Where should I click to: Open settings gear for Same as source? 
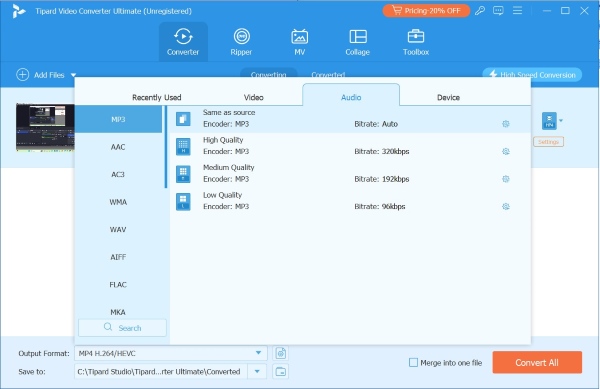505,124
